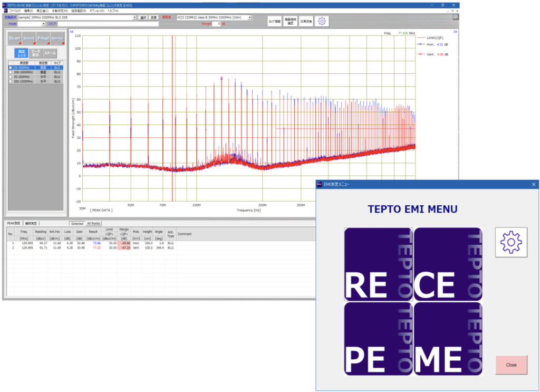Click the EUT情報 toolbar button

tap(274, 21)
